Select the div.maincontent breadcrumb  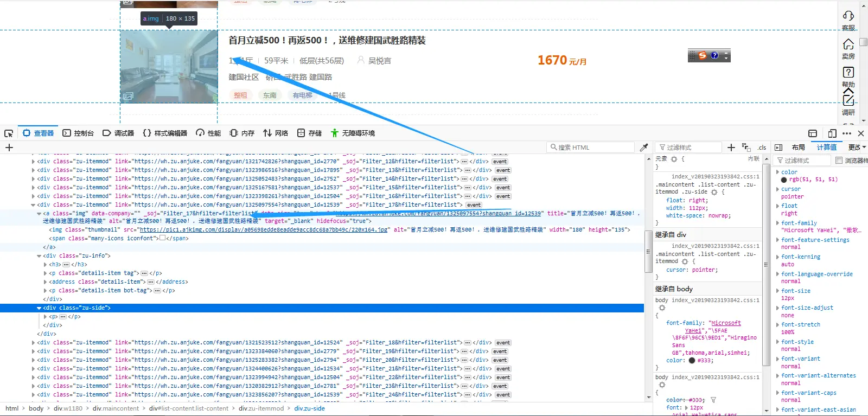[x=116, y=408]
